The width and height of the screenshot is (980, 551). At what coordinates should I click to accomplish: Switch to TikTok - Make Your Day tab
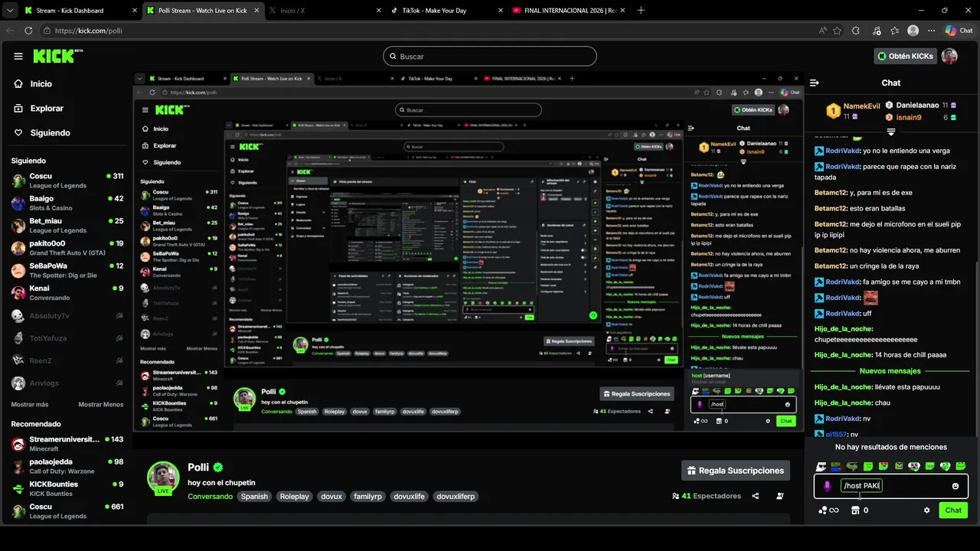pyautogui.click(x=446, y=11)
